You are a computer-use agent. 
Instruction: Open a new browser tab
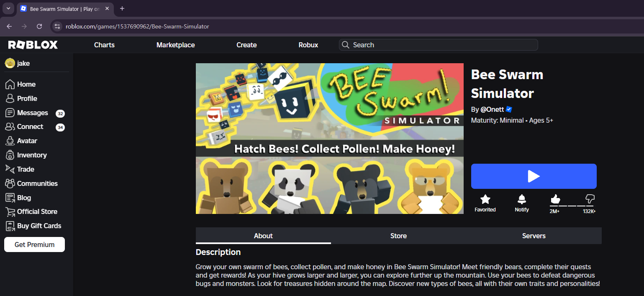pos(122,8)
